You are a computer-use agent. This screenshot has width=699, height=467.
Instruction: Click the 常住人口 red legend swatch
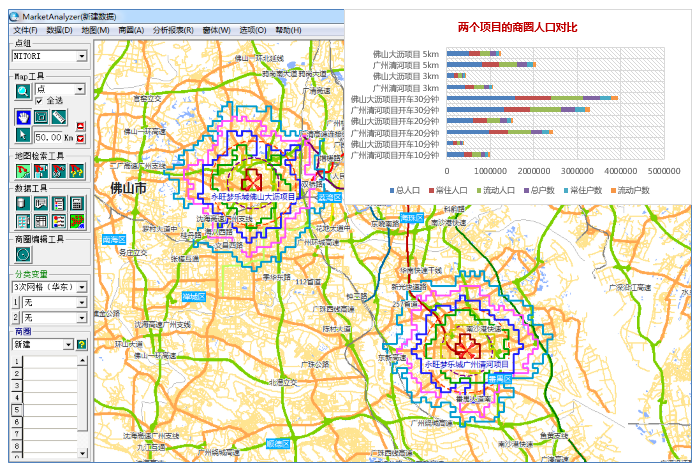point(432,190)
